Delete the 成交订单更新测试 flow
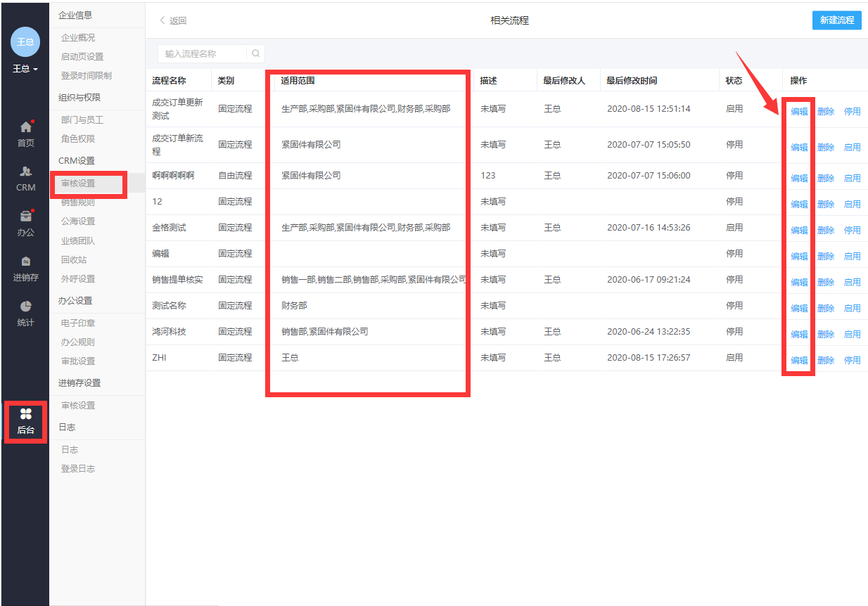868x606 pixels. click(826, 112)
